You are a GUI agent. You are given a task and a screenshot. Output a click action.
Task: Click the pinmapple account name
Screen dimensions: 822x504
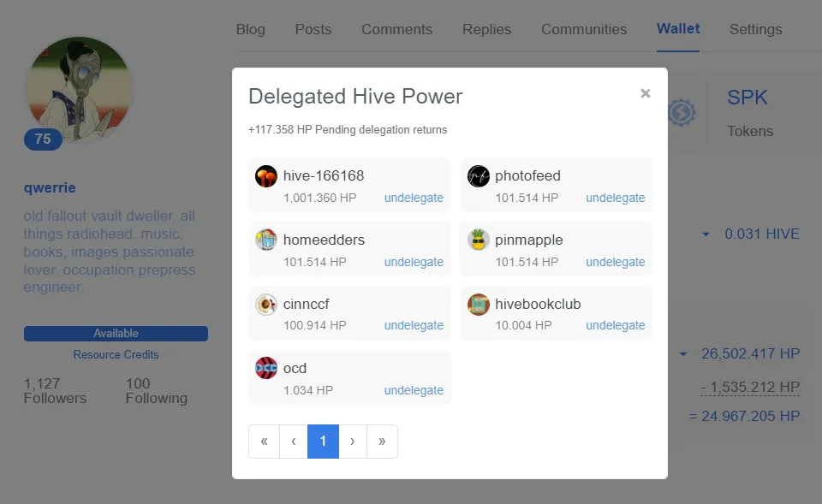coord(529,240)
